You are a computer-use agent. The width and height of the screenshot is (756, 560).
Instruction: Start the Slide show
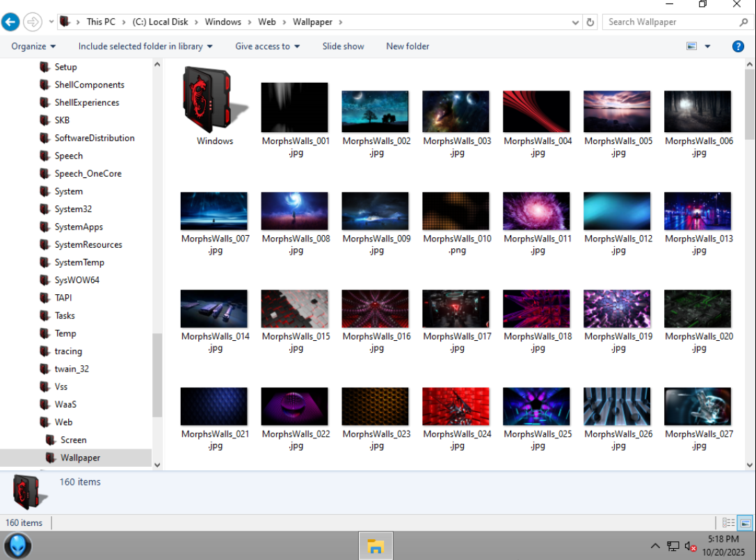[x=344, y=47]
